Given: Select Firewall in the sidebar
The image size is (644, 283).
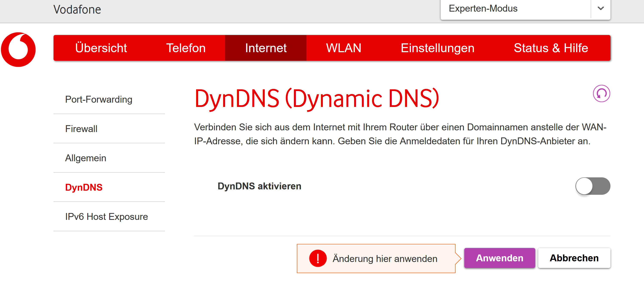Looking at the screenshot, I should [109, 129].
